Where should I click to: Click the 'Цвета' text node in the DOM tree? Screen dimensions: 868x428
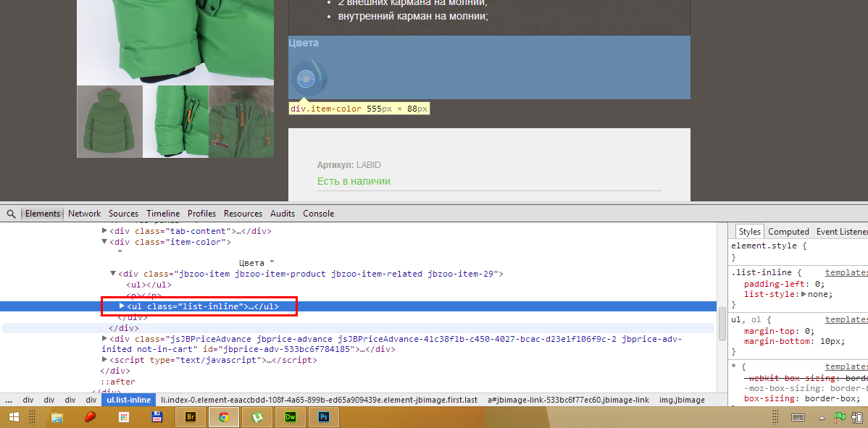(254, 263)
